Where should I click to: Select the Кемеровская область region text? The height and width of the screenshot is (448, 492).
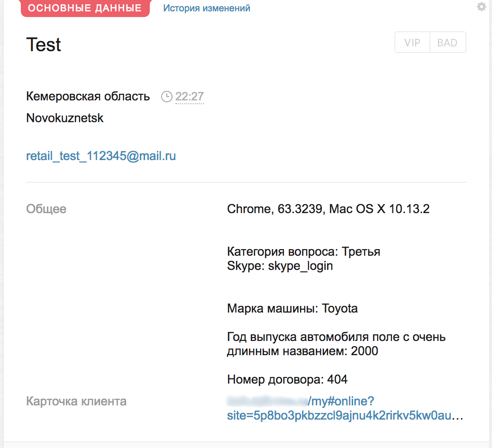(88, 96)
